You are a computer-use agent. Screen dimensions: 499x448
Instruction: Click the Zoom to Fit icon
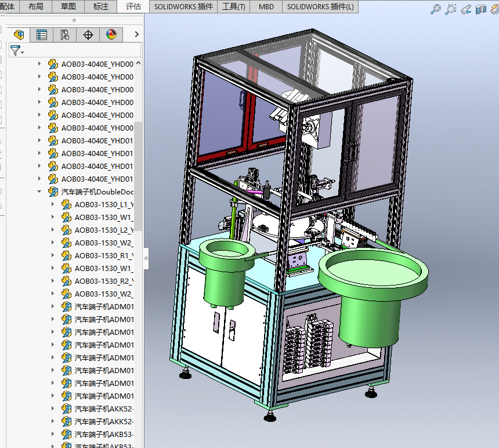click(436, 9)
